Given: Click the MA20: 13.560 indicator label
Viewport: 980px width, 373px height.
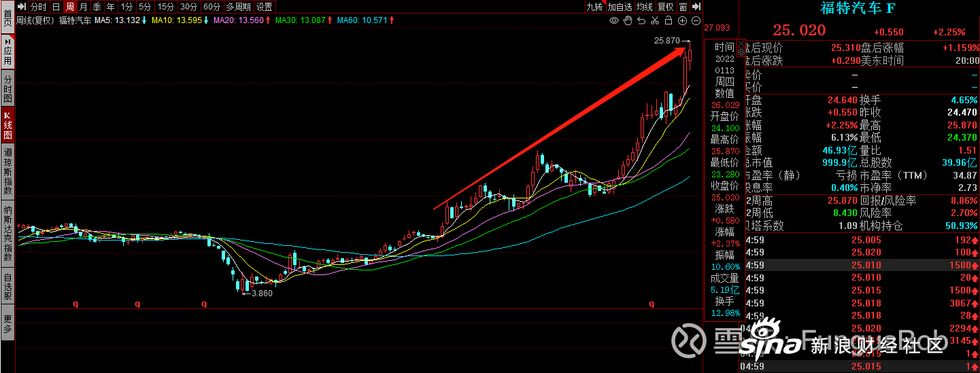Looking at the screenshot, I should [239, 21].
